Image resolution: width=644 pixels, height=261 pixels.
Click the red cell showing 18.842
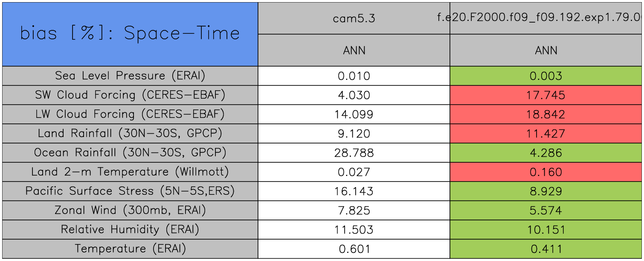(x=546, y=114)
